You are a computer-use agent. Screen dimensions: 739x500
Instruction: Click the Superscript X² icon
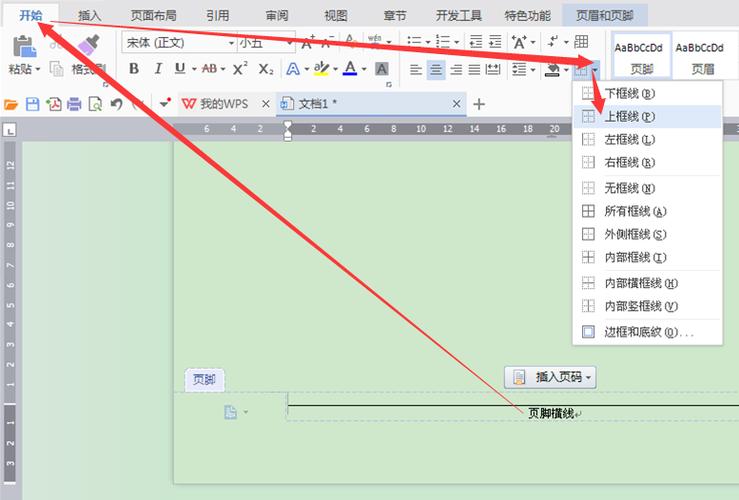(x=240, y=69)
